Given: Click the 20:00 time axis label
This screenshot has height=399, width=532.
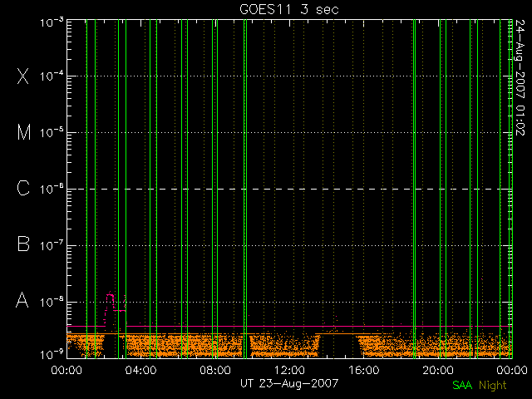Looking at the screenshot, I should [x=438, y=370].
